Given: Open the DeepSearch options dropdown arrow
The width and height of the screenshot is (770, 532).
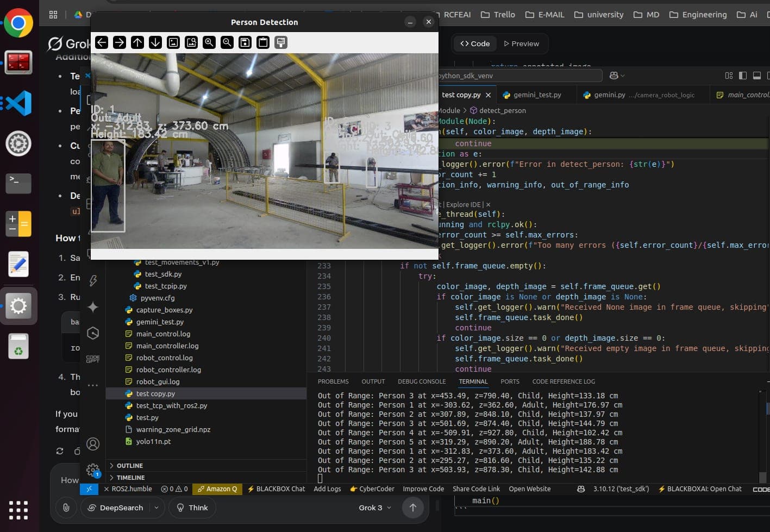Looking at the screenshot, I should (156, 508).
